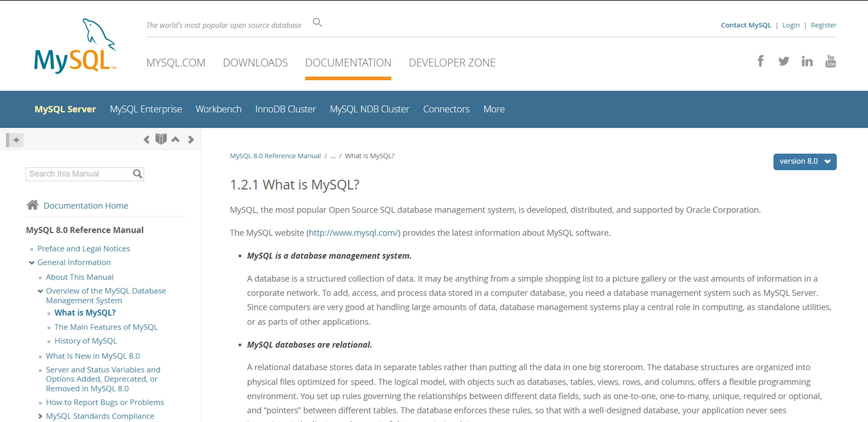Collapse the sidebar with the left-arrow button
The image size is (868, 422).
coord(15,140)
